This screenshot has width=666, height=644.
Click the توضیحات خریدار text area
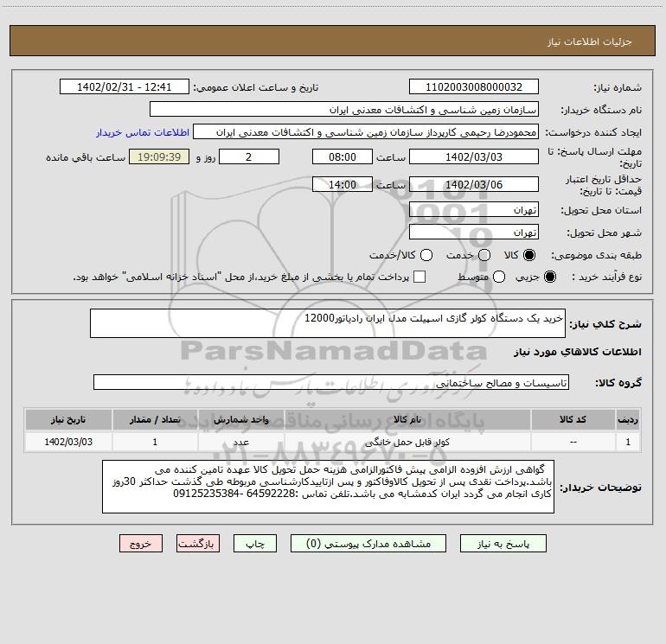click(328, 487)
